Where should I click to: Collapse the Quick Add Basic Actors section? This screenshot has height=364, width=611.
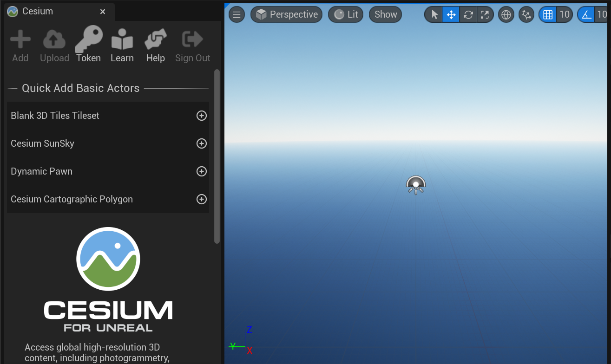(108, 88)
